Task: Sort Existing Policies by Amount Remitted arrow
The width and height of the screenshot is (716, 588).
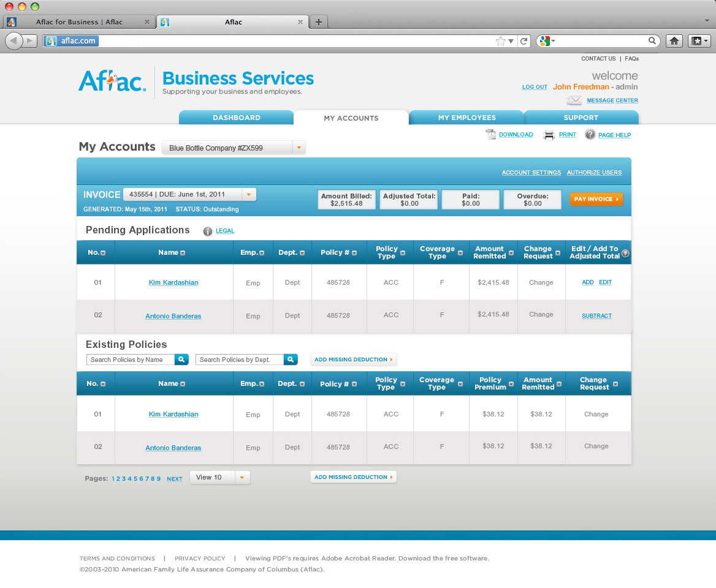Action: (559, 384)
